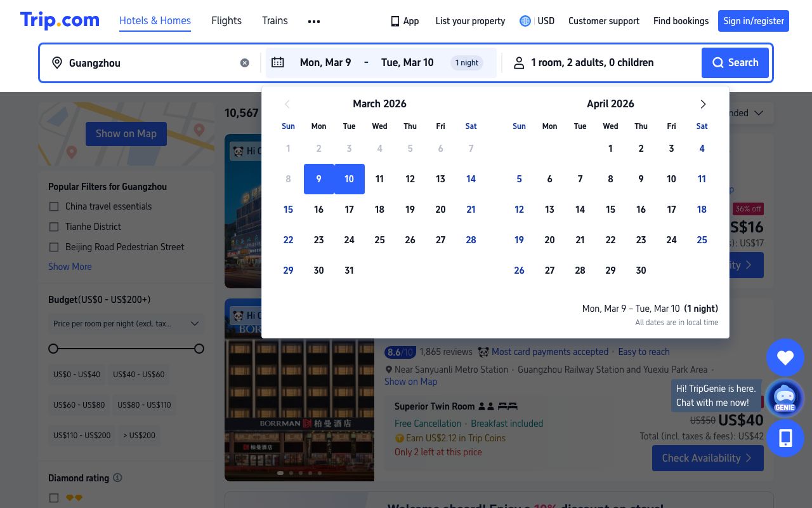Click the Trip.com logo
Image resolution: width=812 pixels, height=508 pixels.
60,20
